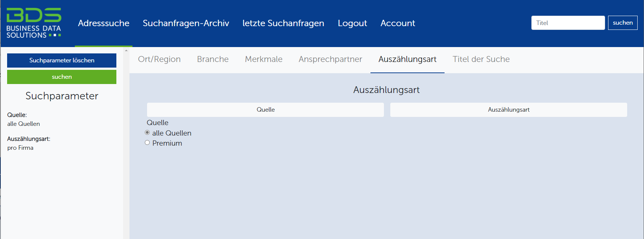
Task: Switch to the Ort/Region tab
Action: click(x=159, y=59)
